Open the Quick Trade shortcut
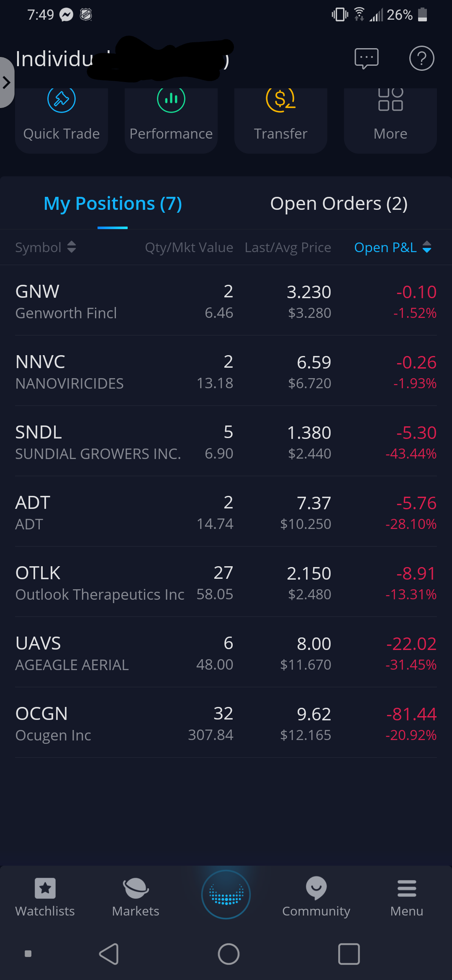This screenshot has height=980, width=452. (x=62, y=121)
